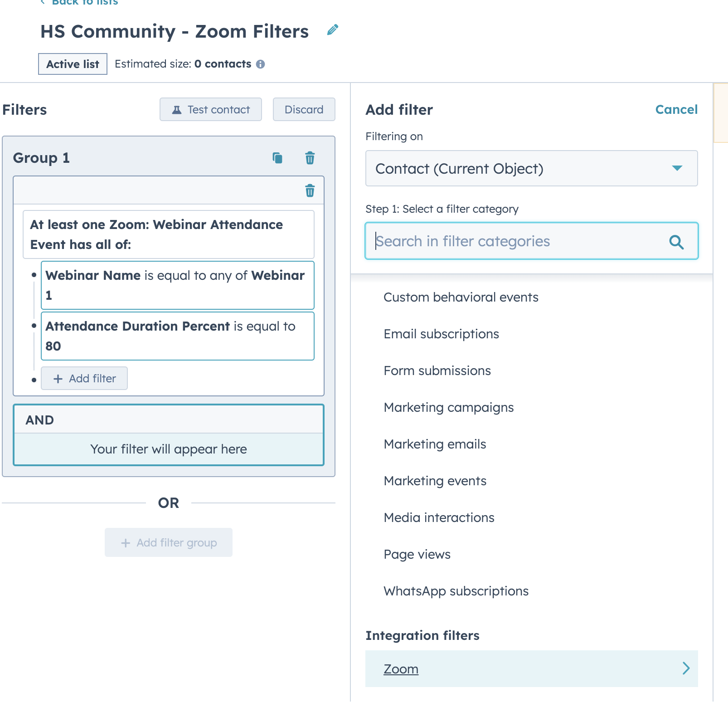Click the search magnifier in filter categories
728x712 pixels.
click(x=676, y=241)
